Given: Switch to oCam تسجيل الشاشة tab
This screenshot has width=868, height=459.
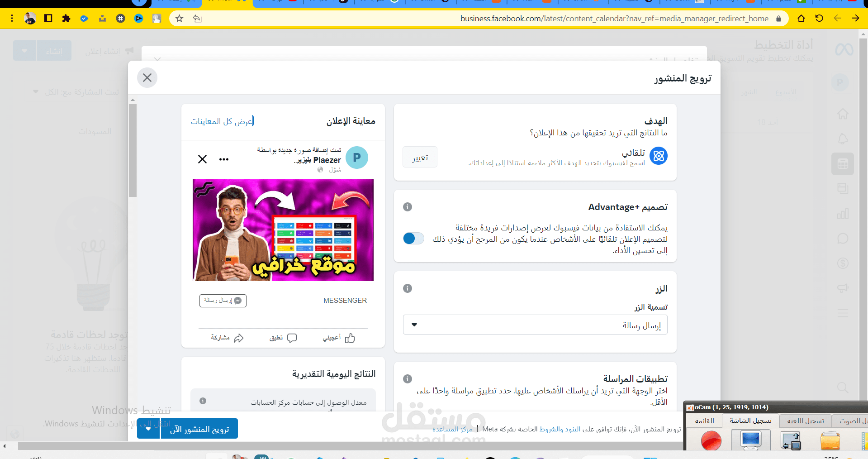Looking at the screenshot, I should click(x=751, y=421).
